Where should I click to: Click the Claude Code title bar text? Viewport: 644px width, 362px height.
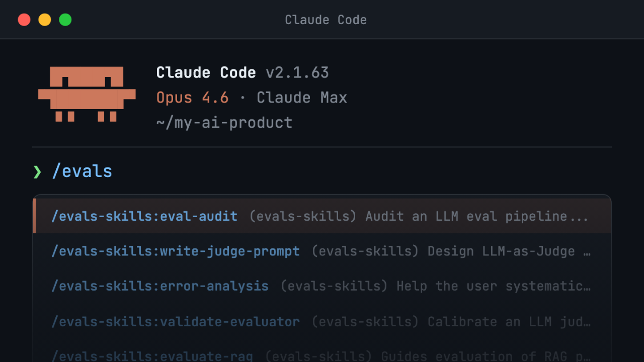click(326, 20)
